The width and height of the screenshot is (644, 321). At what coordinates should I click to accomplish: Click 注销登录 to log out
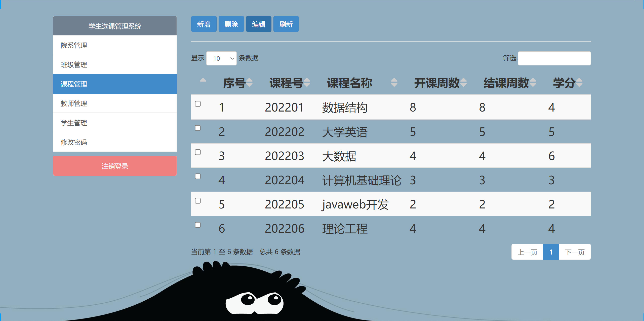[x=115, y=166]
